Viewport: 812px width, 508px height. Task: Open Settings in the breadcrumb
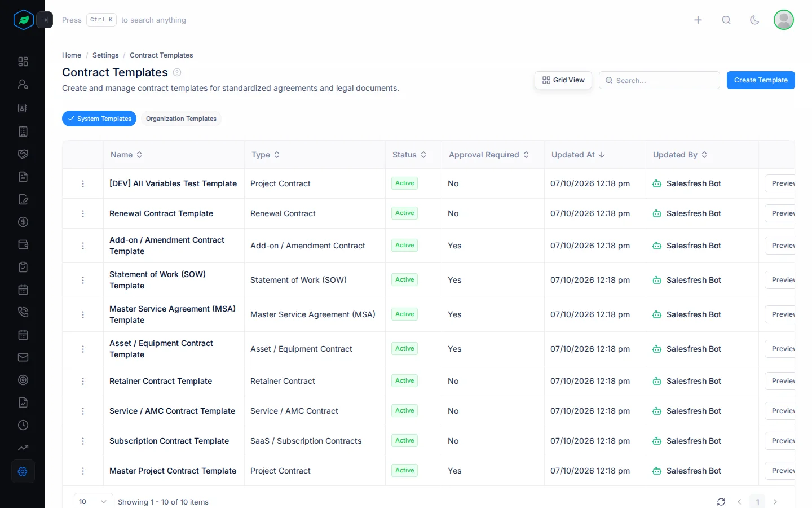click(105, 55)
